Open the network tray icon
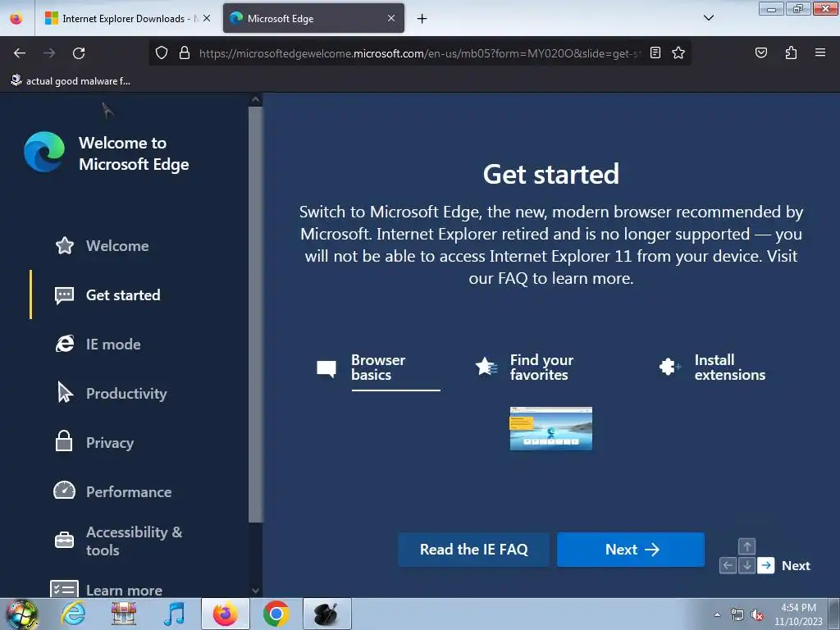This screenshot has width=840, height=630. click(737, 615)
